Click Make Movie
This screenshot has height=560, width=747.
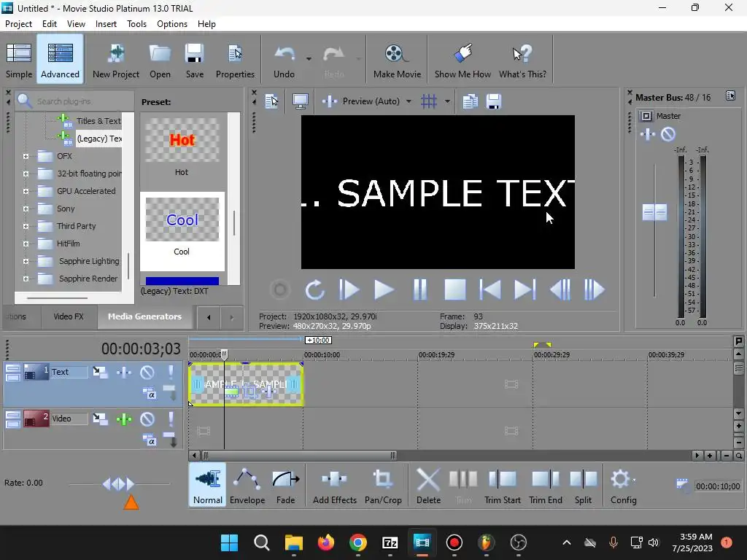click(x=397, y=61)
